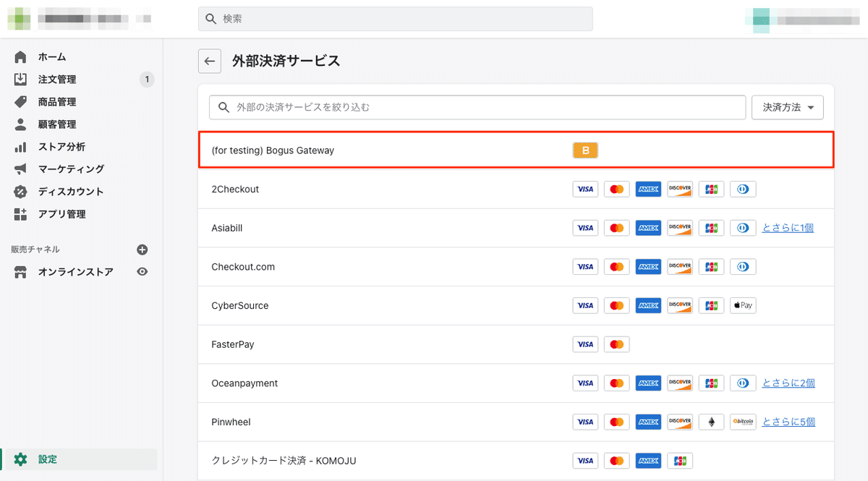The height and width of the screenshot is (481, 868).
Task: Click the Amex icon for Checkout.com
Action: tap(648, 267)
